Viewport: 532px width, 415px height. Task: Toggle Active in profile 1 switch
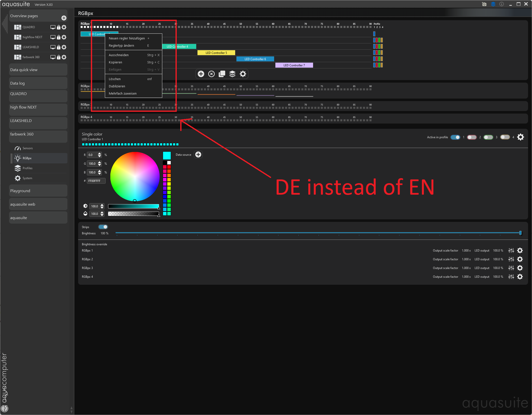[455, 137]
